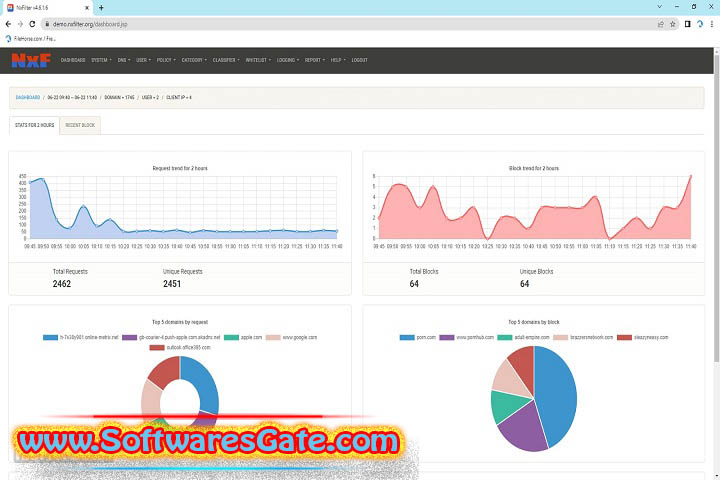This screenshot has height=480, width=720.
Task: Close the NxFilter browser tab
Action: coord(87,8)
